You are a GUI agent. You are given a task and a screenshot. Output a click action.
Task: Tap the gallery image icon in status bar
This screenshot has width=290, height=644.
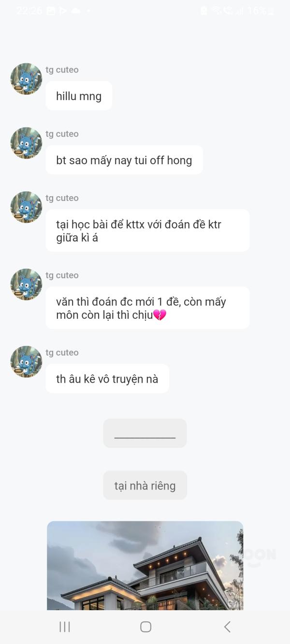[51, 11]
